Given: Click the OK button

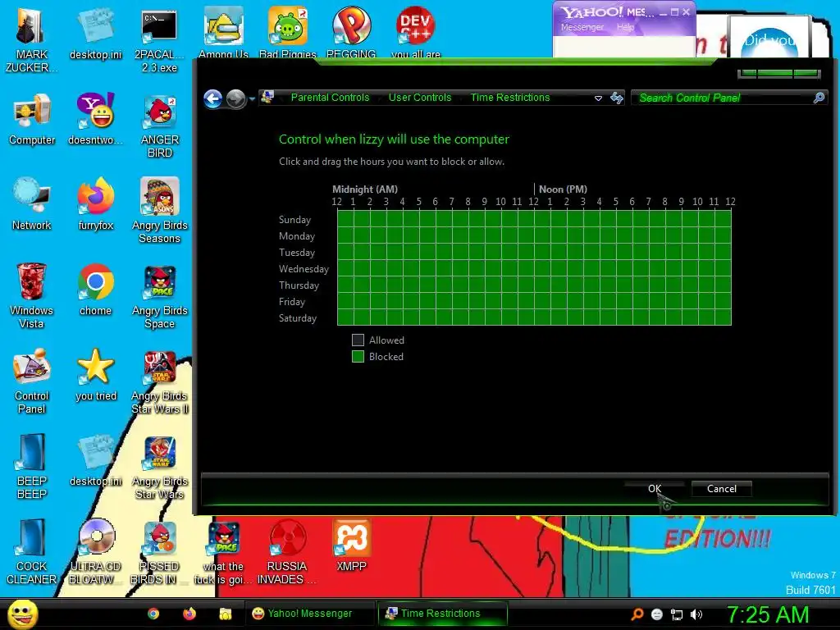Looking at the screenshot, I should coord(655,489).
